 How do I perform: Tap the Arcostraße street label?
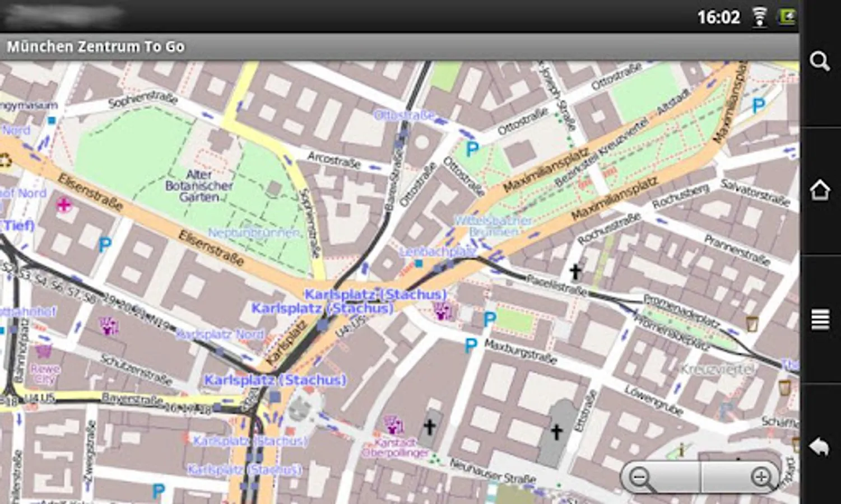[333, 159]
